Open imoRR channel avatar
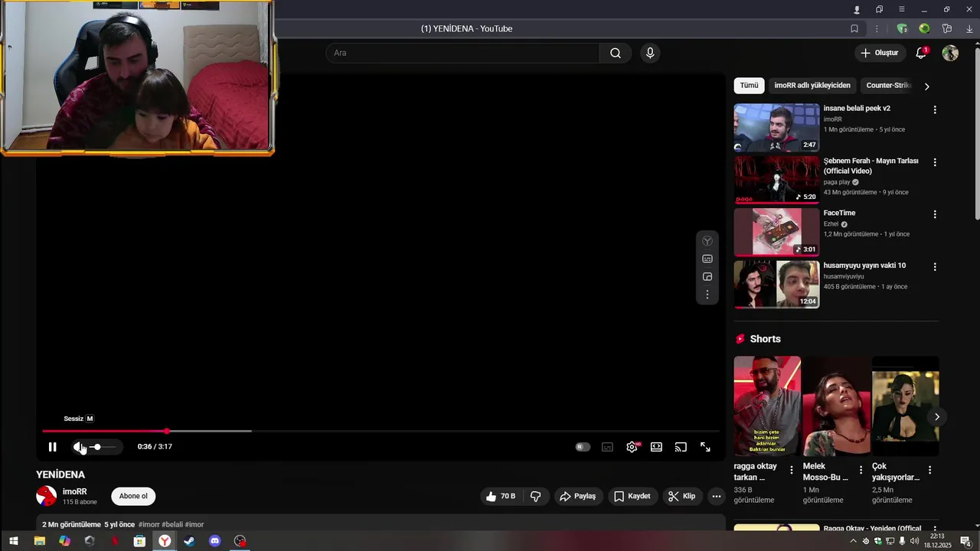Viewport: 980px width, 551px height. 46,496
